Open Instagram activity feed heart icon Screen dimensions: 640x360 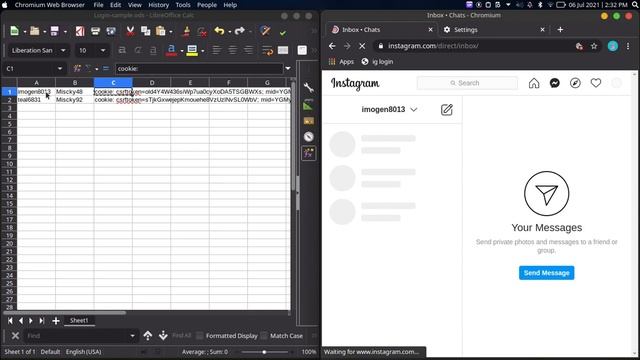click(596, 83)
